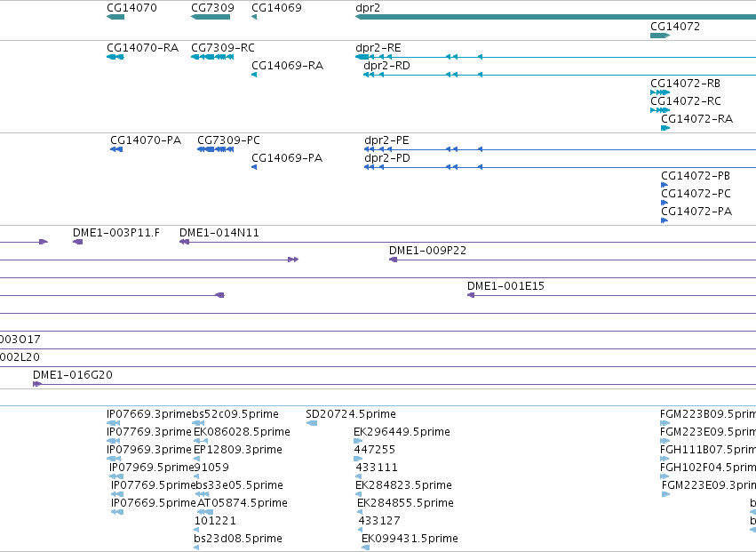
Task: Select the CG14070 gene label
Action: [x=131, y=8]
